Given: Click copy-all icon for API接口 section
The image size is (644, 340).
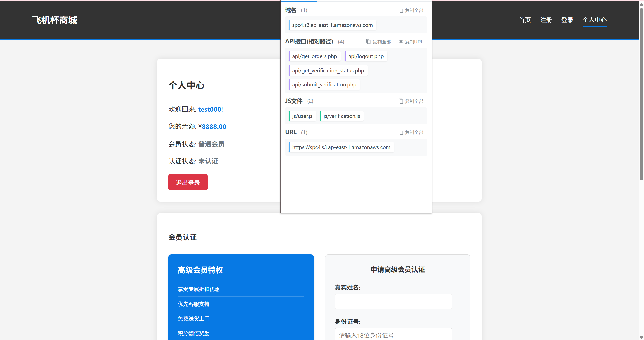Looking at the screenshot, I should (x=368, y=42).
